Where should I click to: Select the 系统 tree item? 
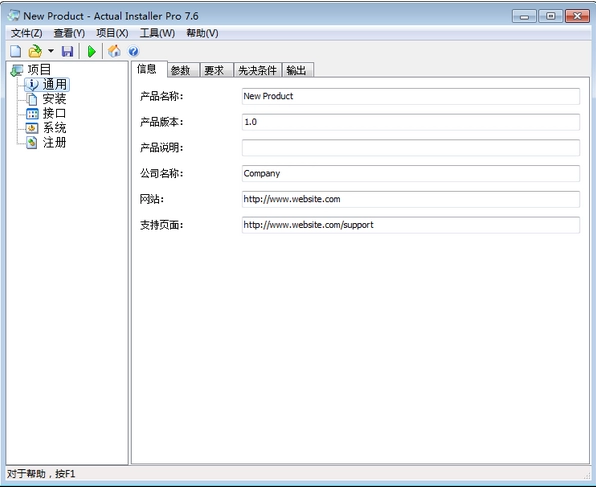point(54,128)
